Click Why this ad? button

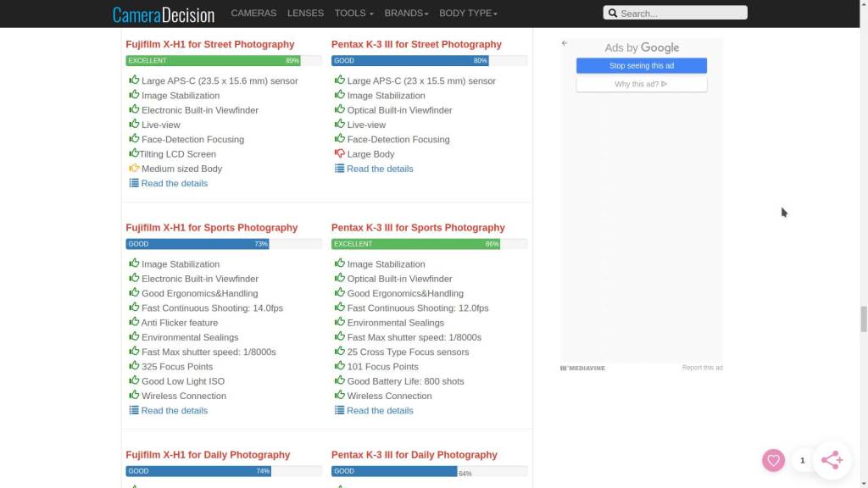[x=642, y=84]
